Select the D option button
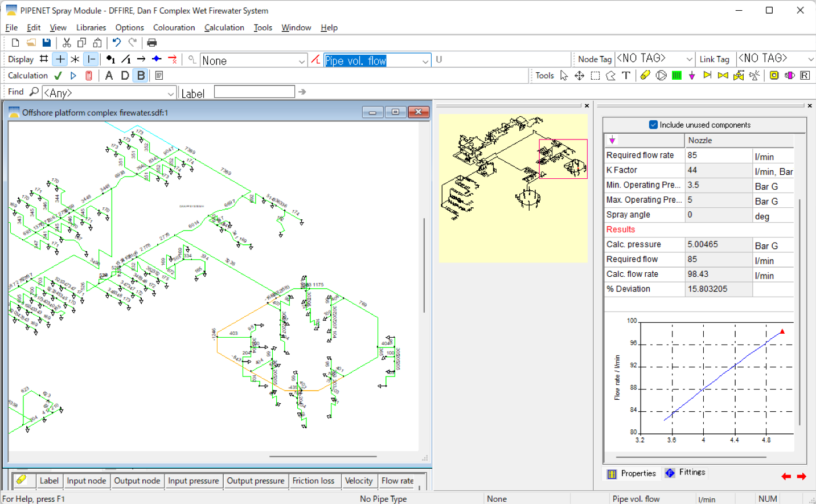 click(x=125, y=76)
